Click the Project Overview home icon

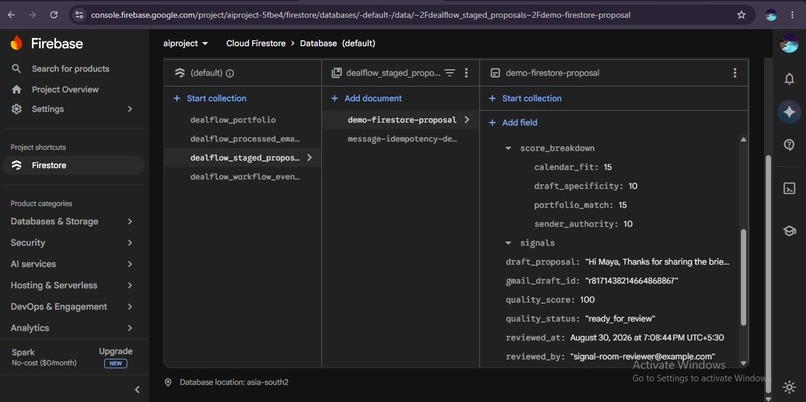16,89
